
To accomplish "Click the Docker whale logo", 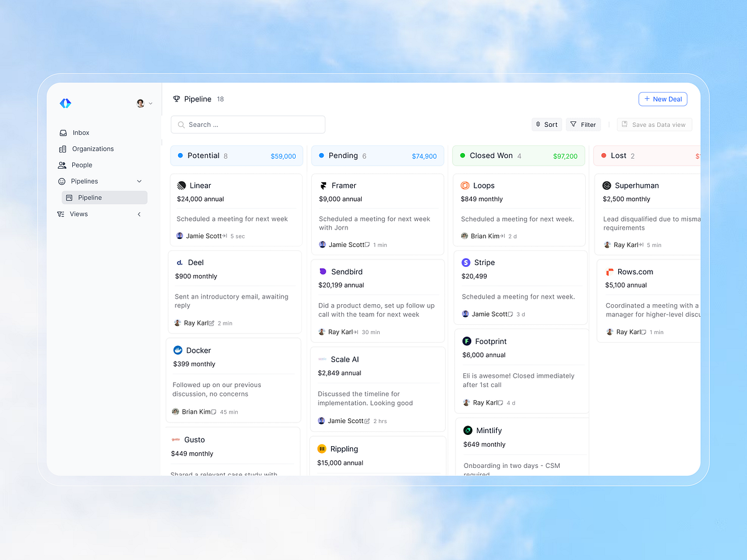I will pos(178,350).
